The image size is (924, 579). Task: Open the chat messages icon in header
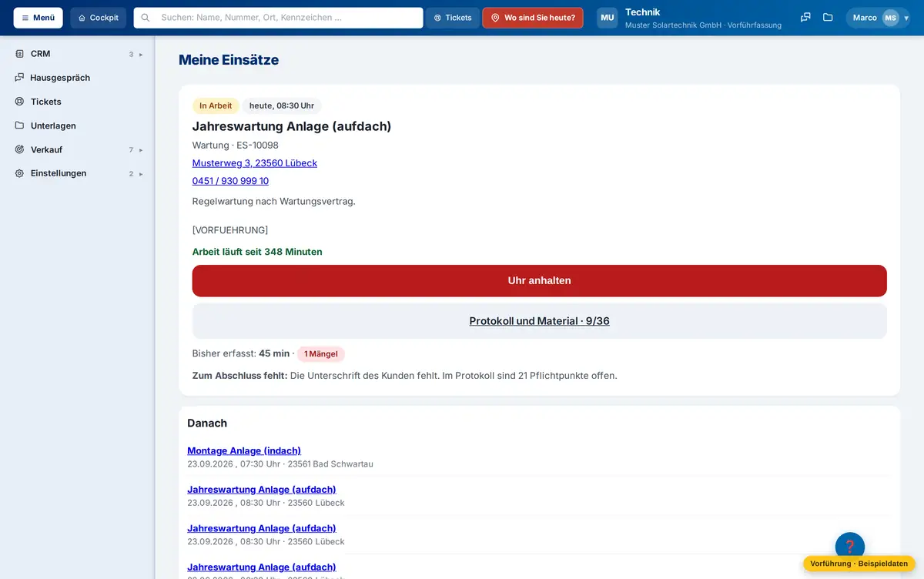[x=805, y=18]
